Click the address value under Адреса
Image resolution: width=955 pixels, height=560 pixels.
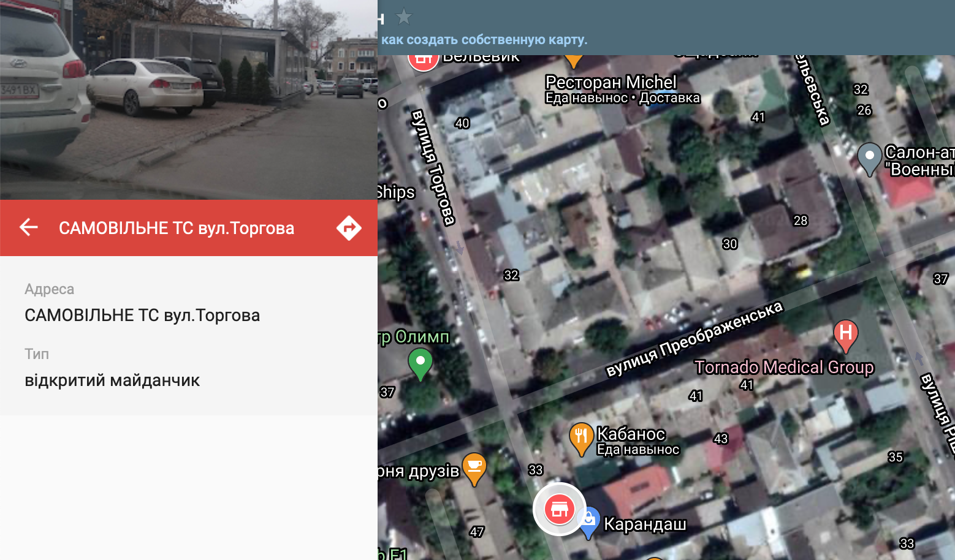(x=142, y=316)
